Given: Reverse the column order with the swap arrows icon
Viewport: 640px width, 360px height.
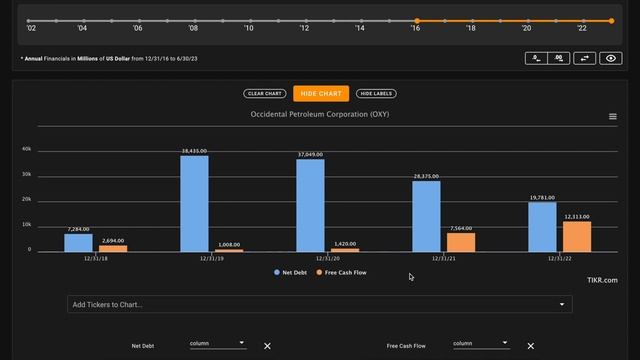Looking at the screenshot, I should pos(584,58).
